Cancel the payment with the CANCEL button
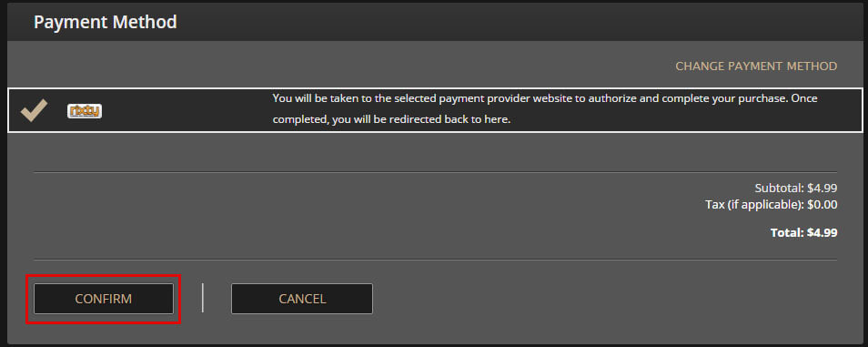868x347 pixels. click(302, 299)
